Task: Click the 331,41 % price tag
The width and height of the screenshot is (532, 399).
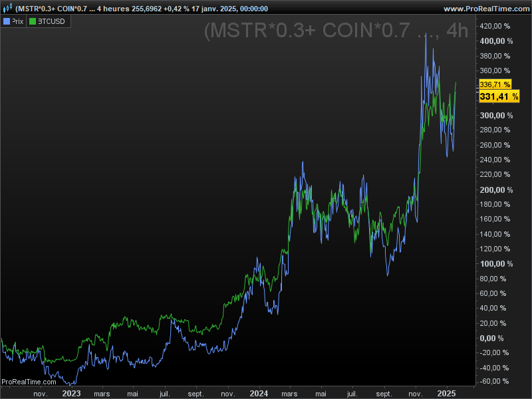Action: (499, 96)
